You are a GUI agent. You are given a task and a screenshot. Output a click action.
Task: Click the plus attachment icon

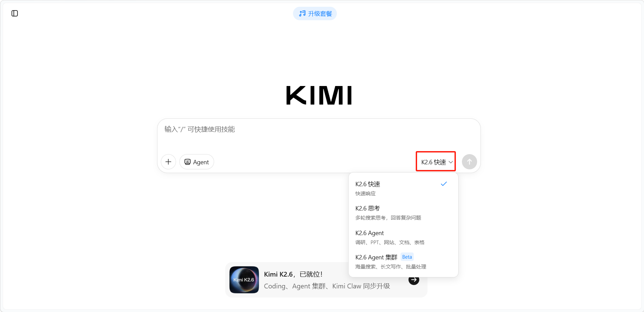point(168,162)
